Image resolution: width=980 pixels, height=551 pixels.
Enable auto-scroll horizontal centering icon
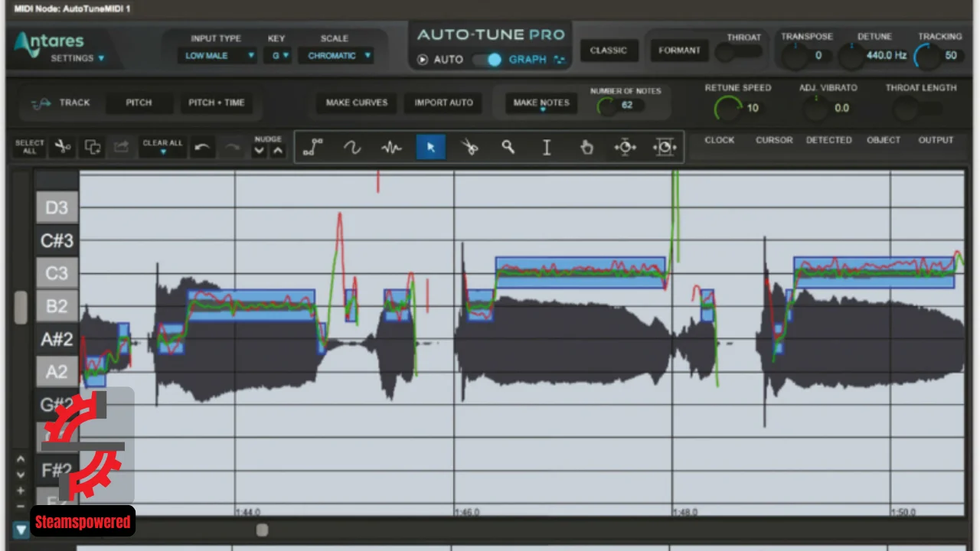(625, 147)
